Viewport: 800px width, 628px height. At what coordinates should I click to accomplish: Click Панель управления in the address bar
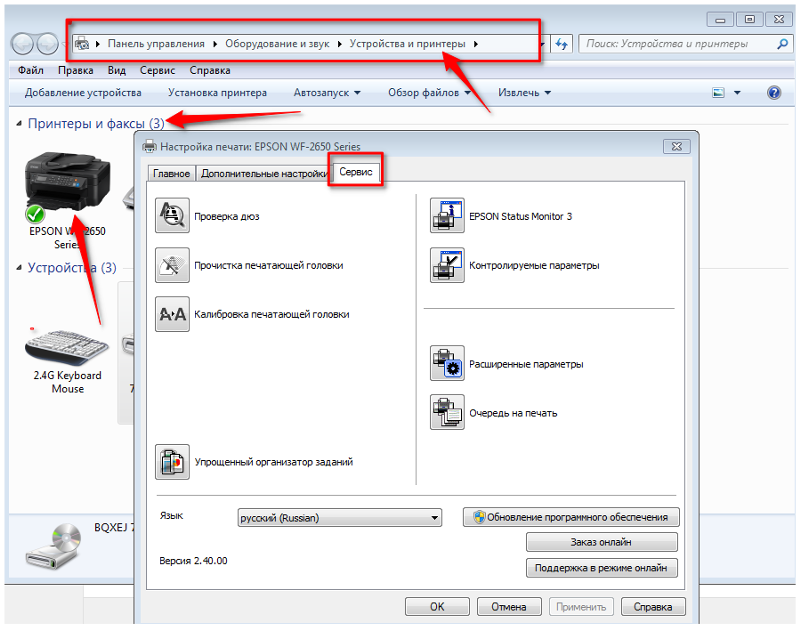pos(156,44)
